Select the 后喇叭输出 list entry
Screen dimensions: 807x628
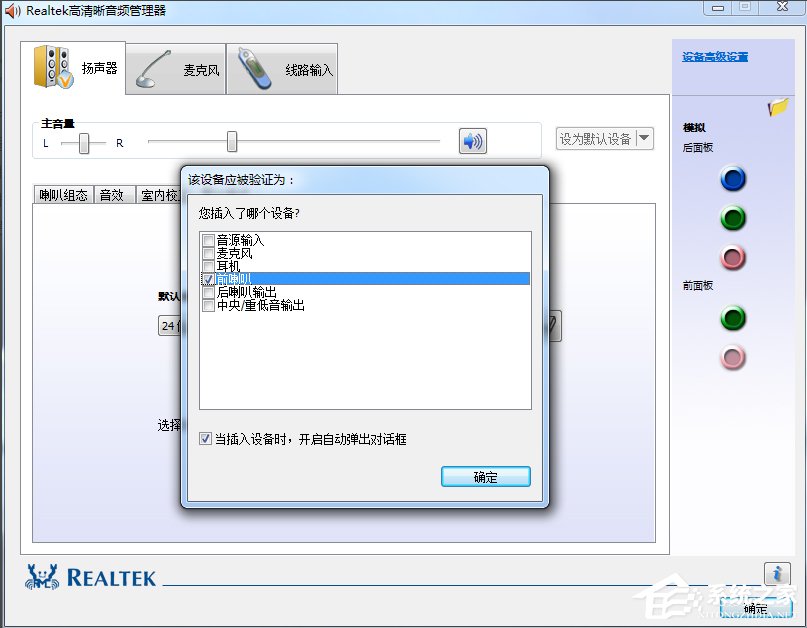207,291
